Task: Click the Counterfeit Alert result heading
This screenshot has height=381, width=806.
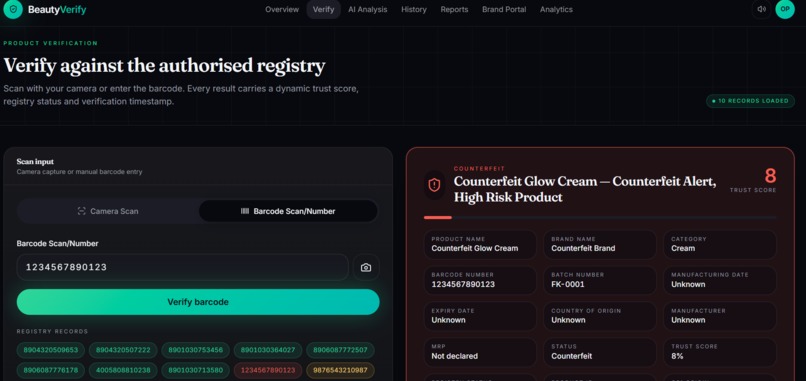Action: [585, 189]
